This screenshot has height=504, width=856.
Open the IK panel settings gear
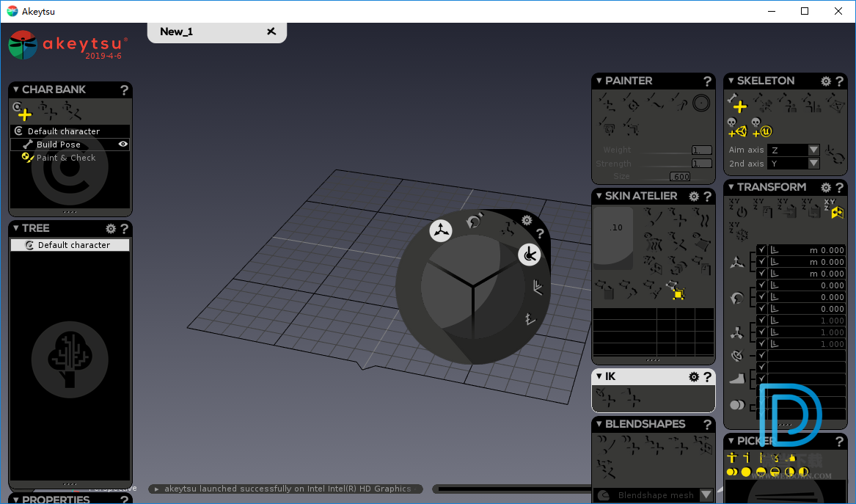click(694, 377)
